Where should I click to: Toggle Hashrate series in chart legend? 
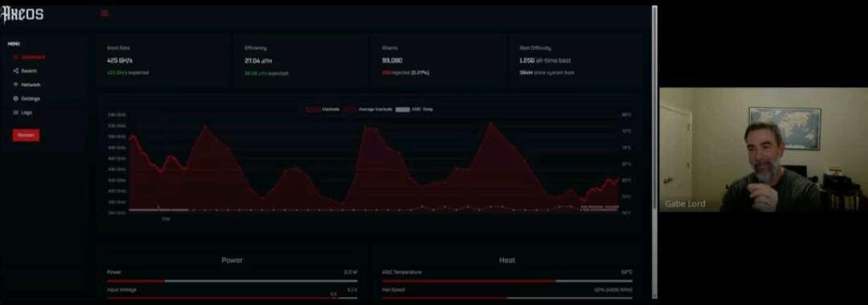tap(323, 109)
